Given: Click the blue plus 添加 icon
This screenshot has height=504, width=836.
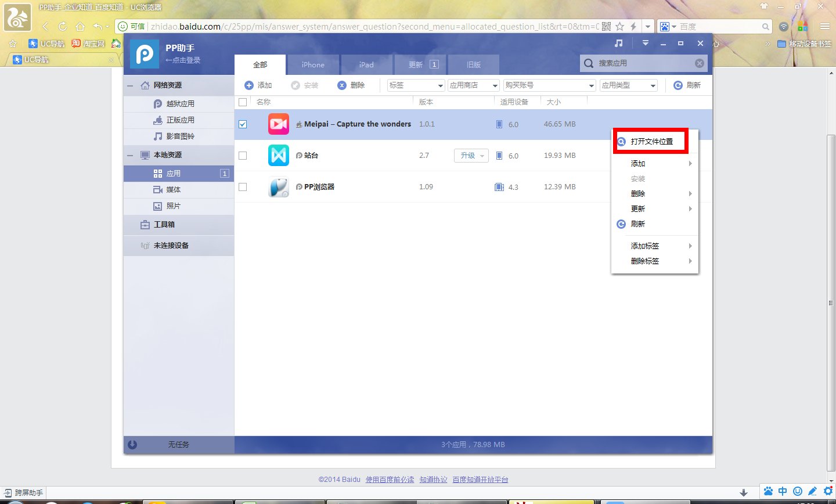Looking at the screenshot, I should (x=249, y=85).
